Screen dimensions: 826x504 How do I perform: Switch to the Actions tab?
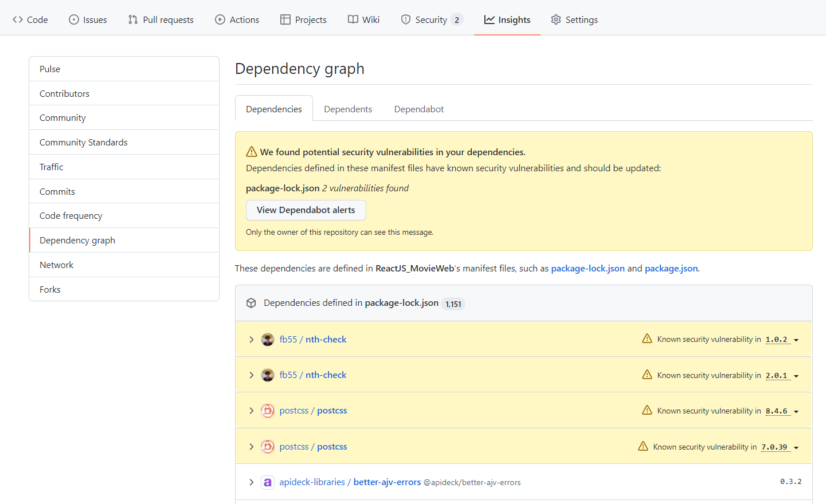click(x=237, y=19)
